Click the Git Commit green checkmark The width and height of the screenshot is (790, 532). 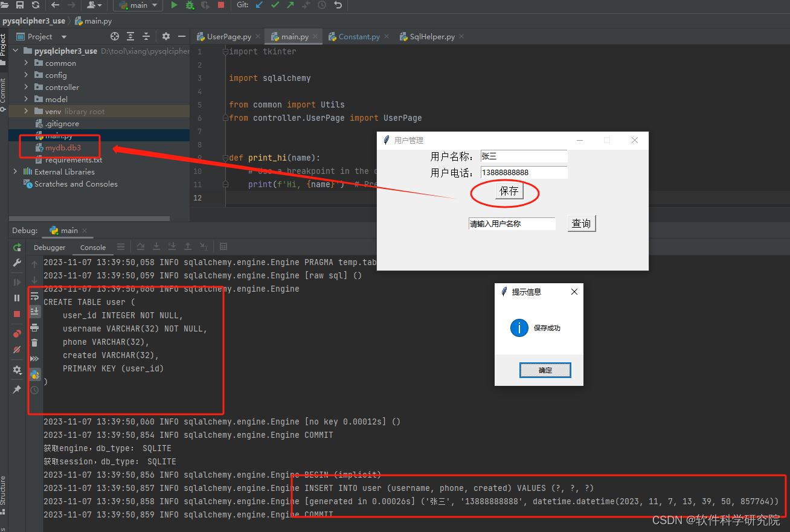pos(275,5)
